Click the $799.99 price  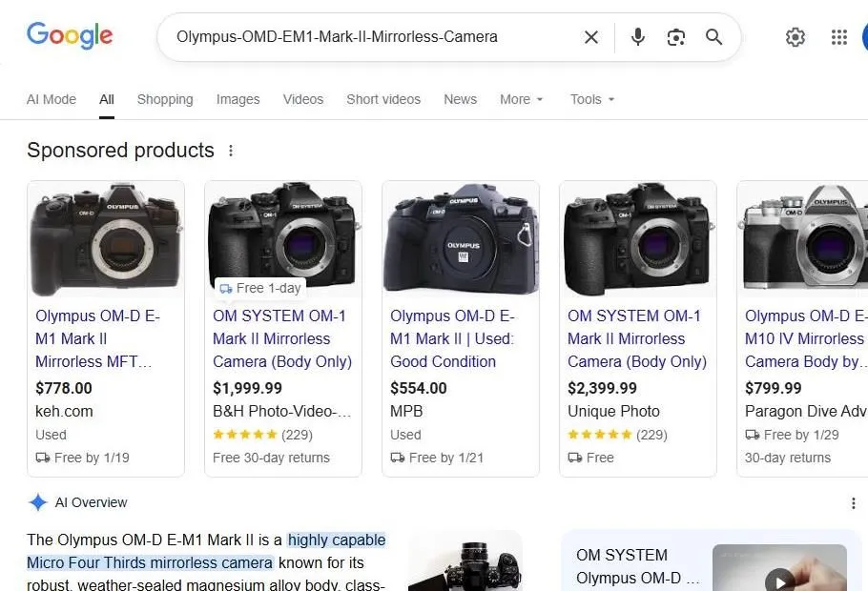point(774,389)
